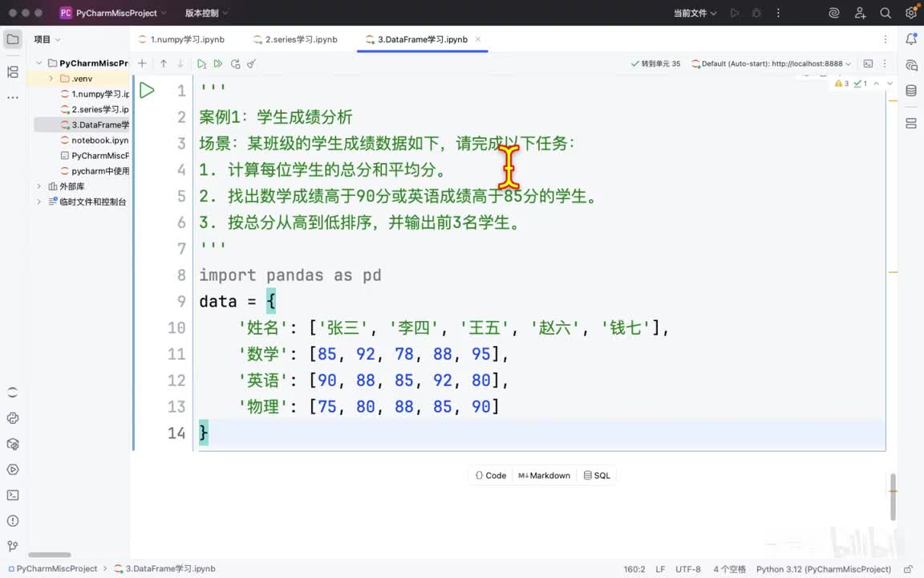Click the UTF-8 encoding status entry
Screen dimensions: 924x578
point(687,569)
